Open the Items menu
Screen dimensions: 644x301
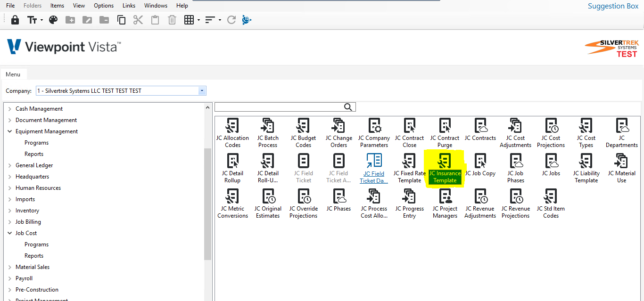(57, 6)
